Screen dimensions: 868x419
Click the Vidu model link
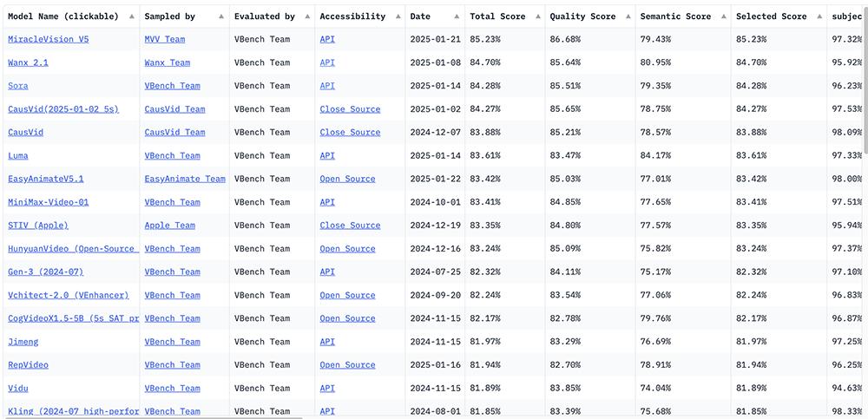(17, 389)
